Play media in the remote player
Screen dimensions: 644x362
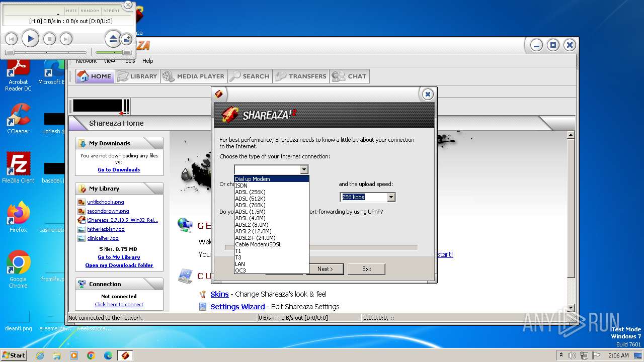click(30, 38)
